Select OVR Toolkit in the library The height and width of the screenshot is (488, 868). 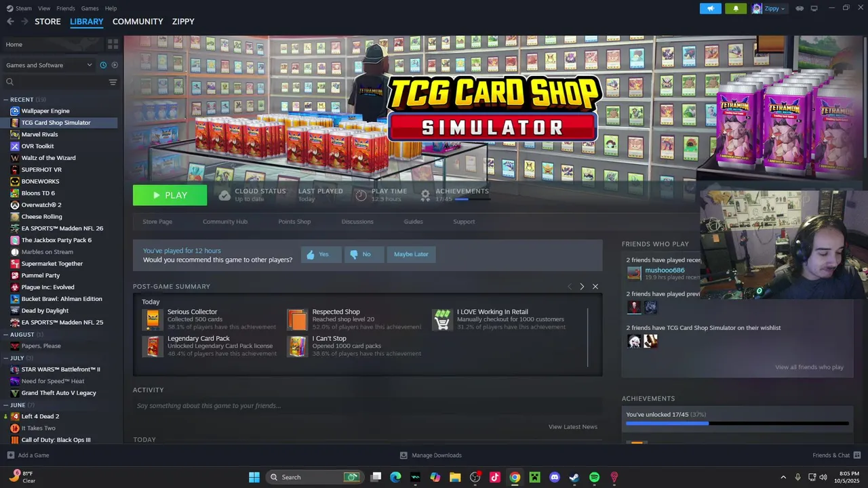(37, 146)
